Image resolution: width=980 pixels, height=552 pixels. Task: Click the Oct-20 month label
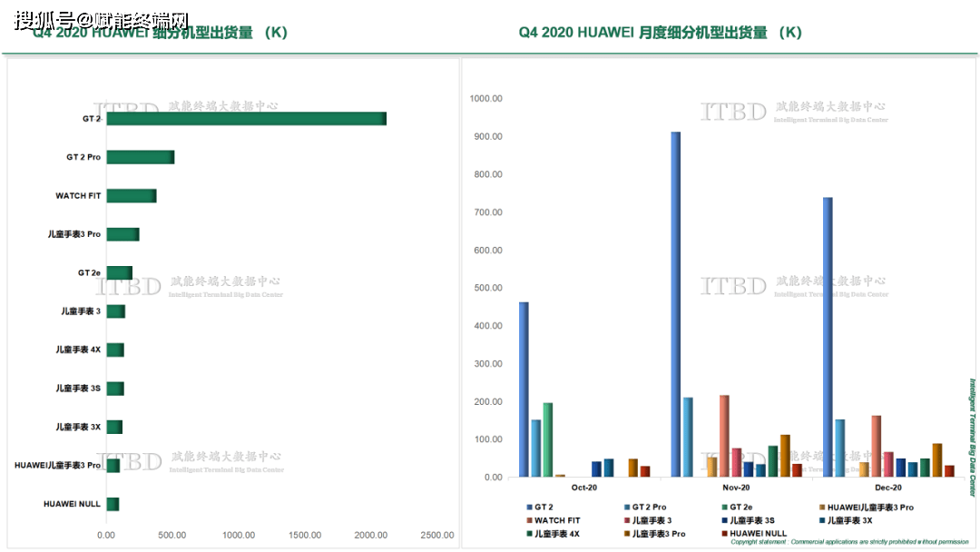[x=584, y=488]
